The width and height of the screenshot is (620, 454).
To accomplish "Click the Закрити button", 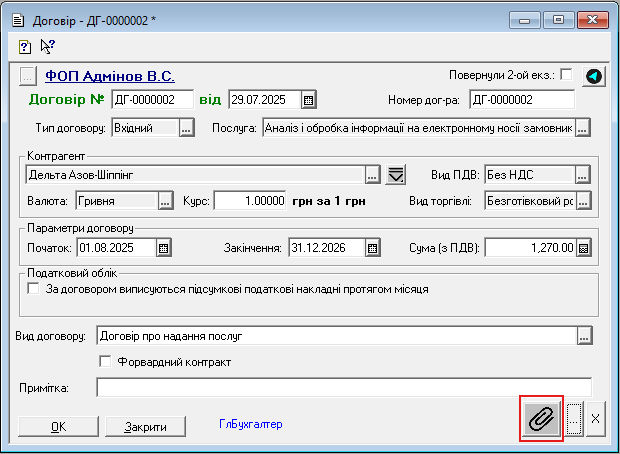I will coord(146,426).
